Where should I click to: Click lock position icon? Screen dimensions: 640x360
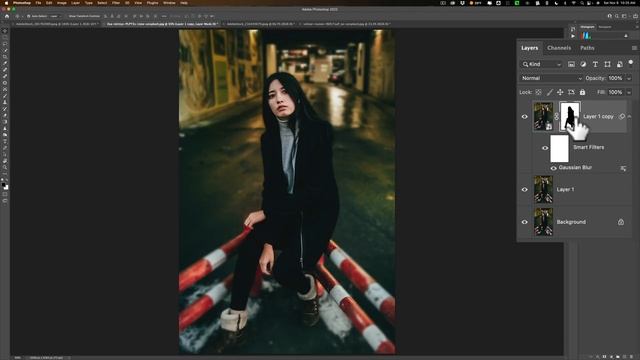pyautogui.click(x=560, y=92)
